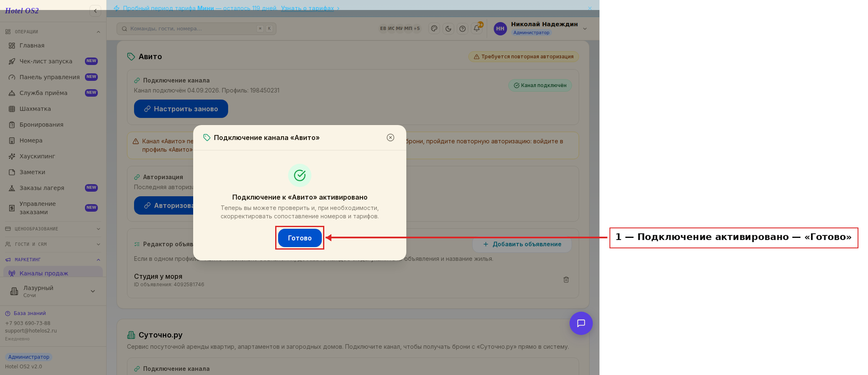The width and height of the screenshot is (868, 375).
Task: Collapse the ОПЕРАЦИИ section
Action: (53, 32)
